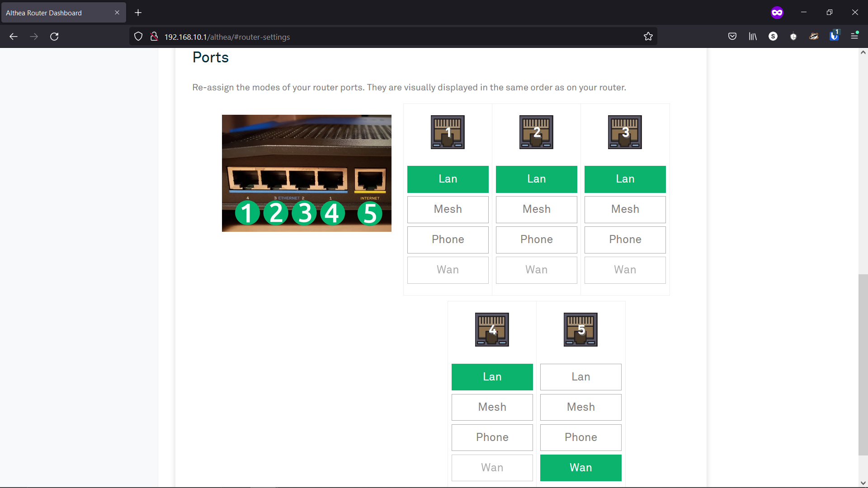Click the scrollbar up arrow
This screenshot has width=868, height=488.
tap(863, 52)
